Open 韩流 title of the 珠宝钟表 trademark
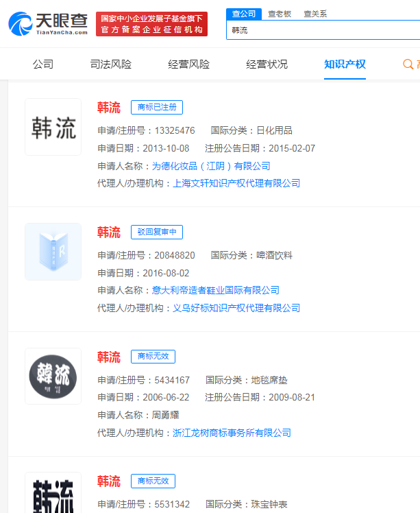Screen dimensions: 420x513 pyautogui.click(x=109, y=481)
